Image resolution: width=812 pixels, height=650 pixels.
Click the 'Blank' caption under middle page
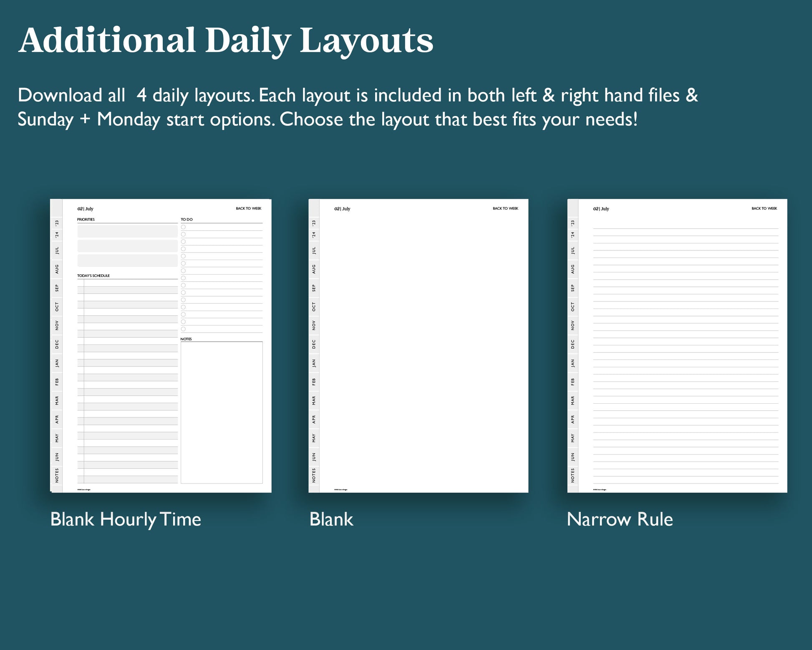coord(331,519)
